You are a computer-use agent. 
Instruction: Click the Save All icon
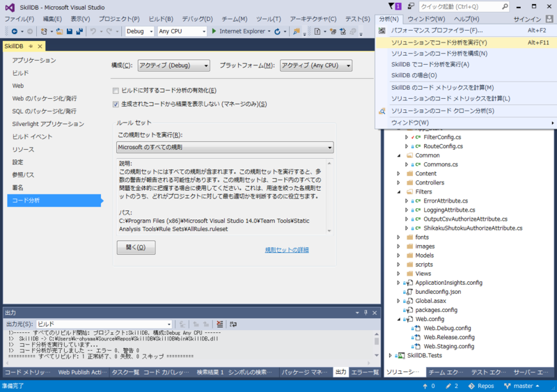79,31
